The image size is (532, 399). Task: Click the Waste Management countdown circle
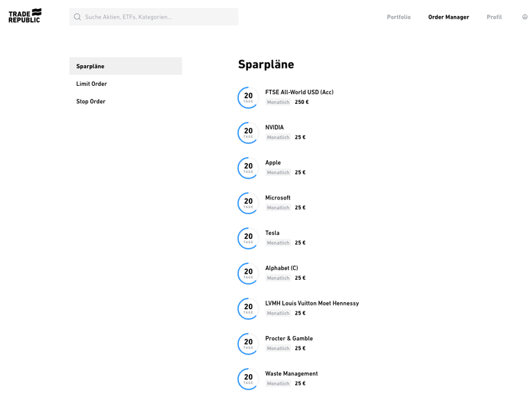(x=248, y=379)
